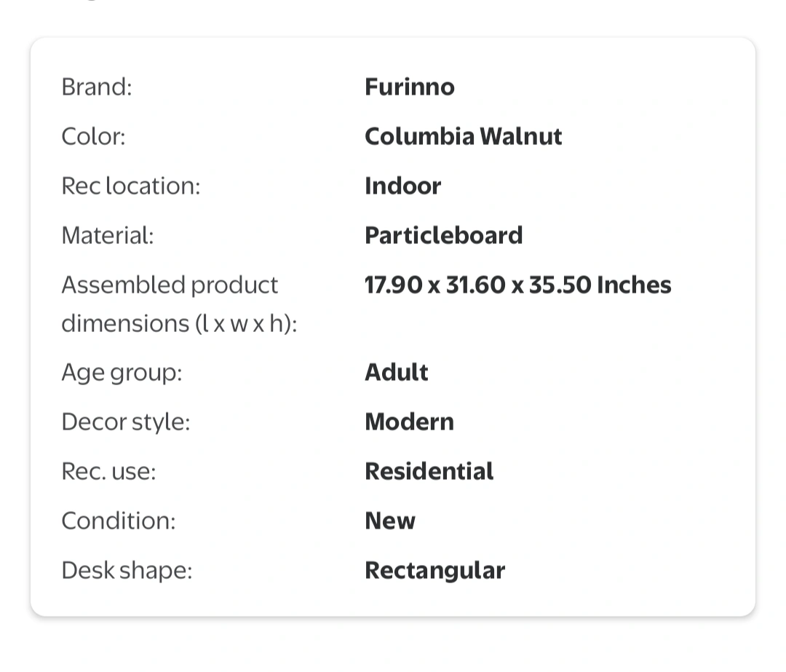The height and width of the screenshot is (672, 786).
Task: Select the Columbia Walnut color value
Action: click(x=463, y=136)
